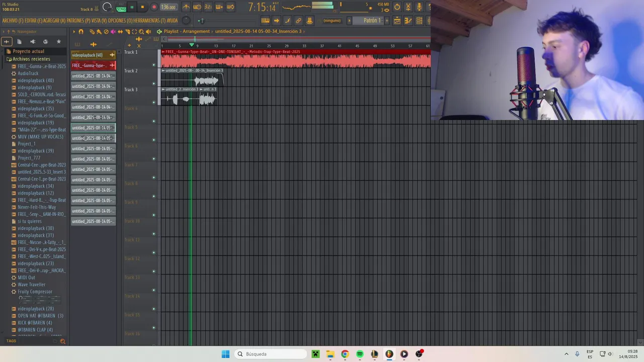Open the (ninguno) snap dropdown
The image size is (644, 362).
(332, 21)
